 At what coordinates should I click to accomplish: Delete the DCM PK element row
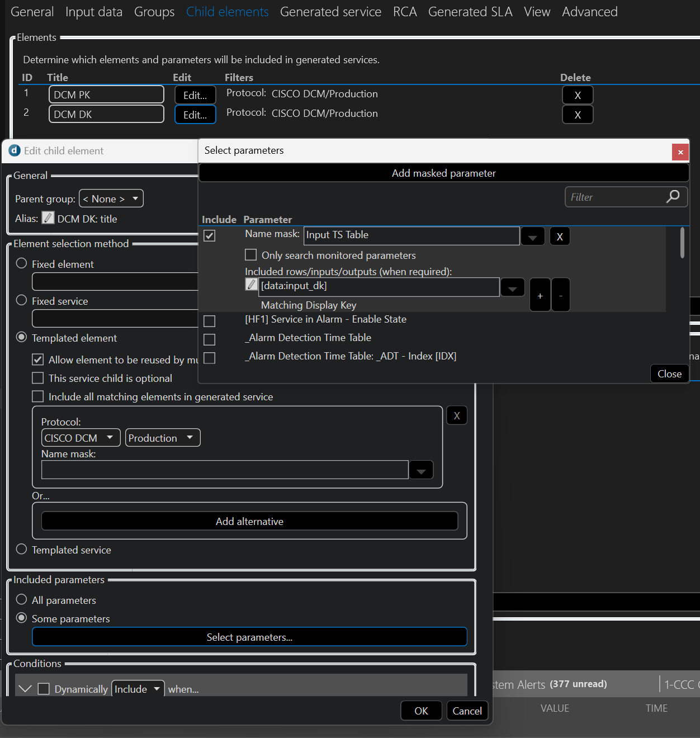point(578,95)
